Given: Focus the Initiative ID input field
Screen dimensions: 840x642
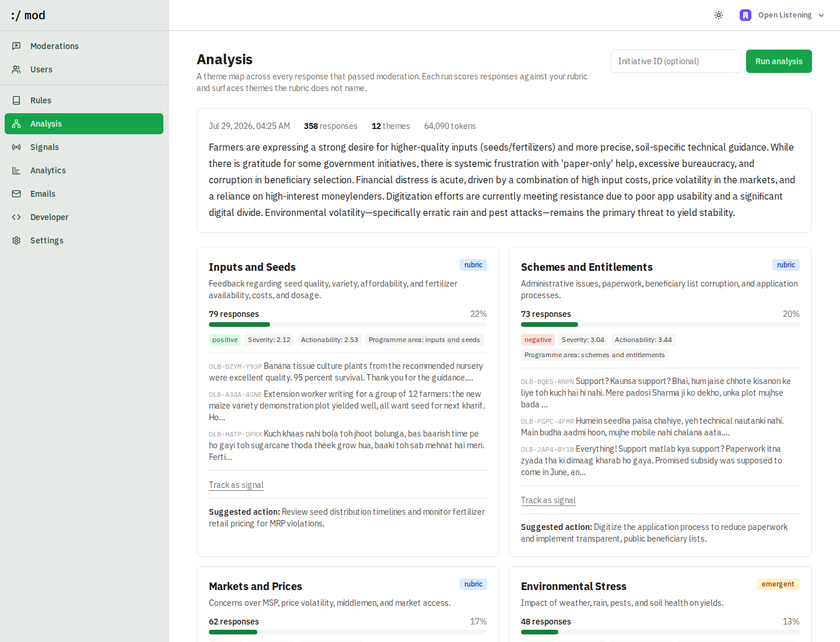Looking at the screenshot, I should pyautogui.click(x=676, y=61).
